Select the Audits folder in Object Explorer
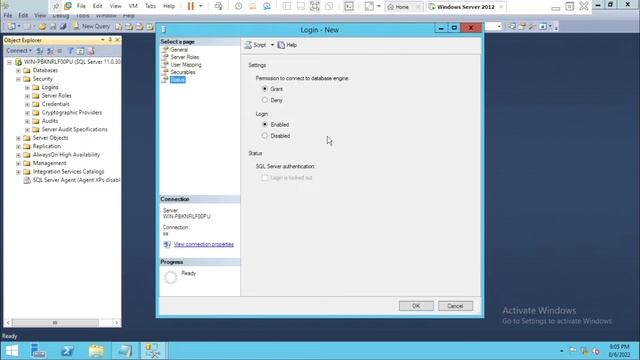 click(50, 121)
